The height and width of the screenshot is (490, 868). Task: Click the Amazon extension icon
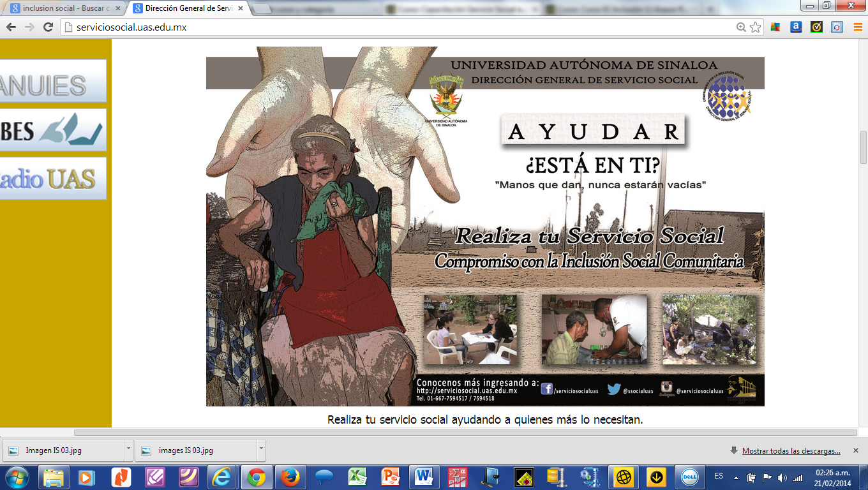click(x=796, y=27)
